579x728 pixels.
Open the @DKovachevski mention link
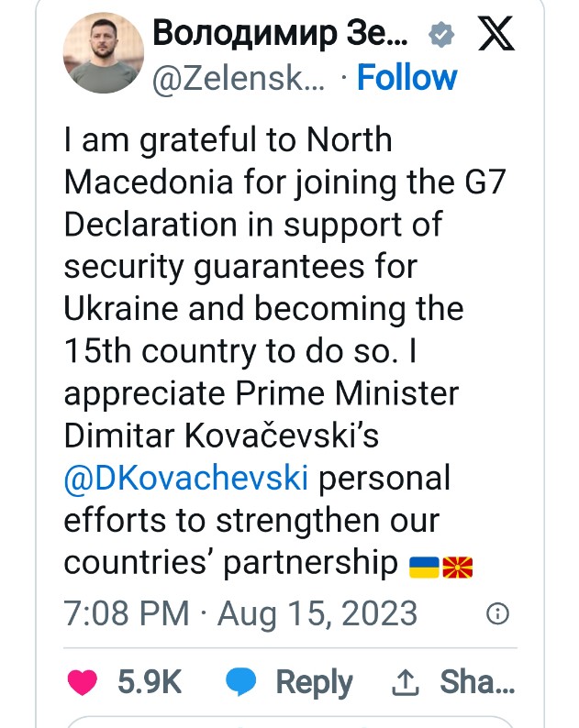point(186,478)
